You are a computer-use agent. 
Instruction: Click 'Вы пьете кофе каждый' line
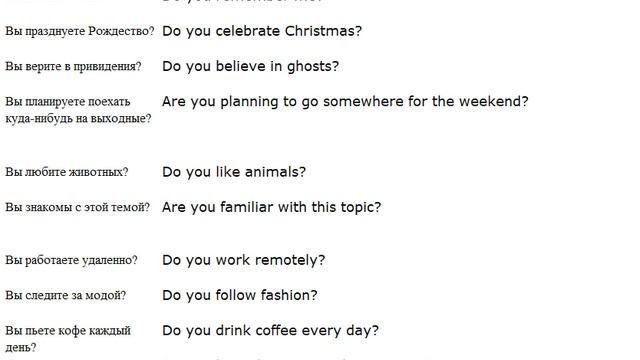point(68,330)
